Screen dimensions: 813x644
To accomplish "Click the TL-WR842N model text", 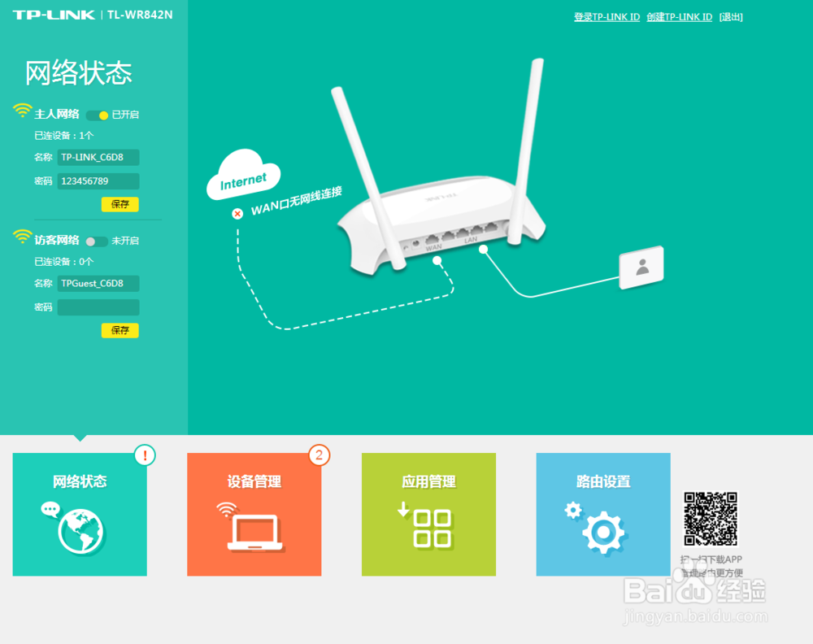I will pyautogui.click(x=140, y=15).
